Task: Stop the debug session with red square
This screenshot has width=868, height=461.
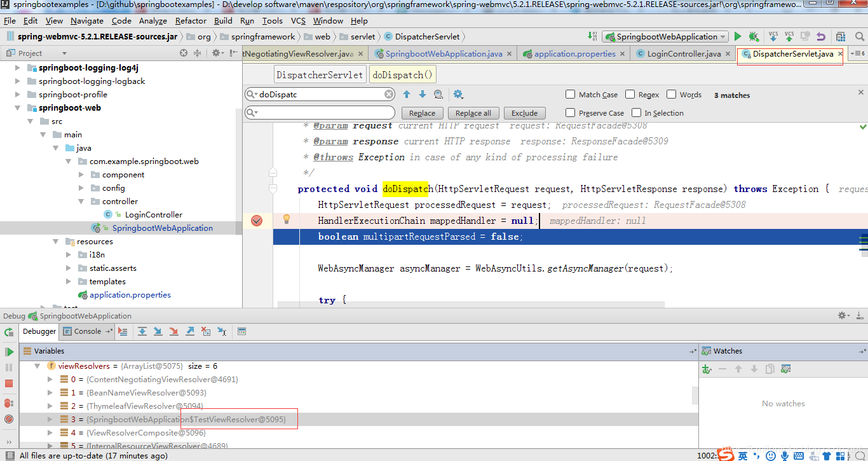Action: coord(9,383)
